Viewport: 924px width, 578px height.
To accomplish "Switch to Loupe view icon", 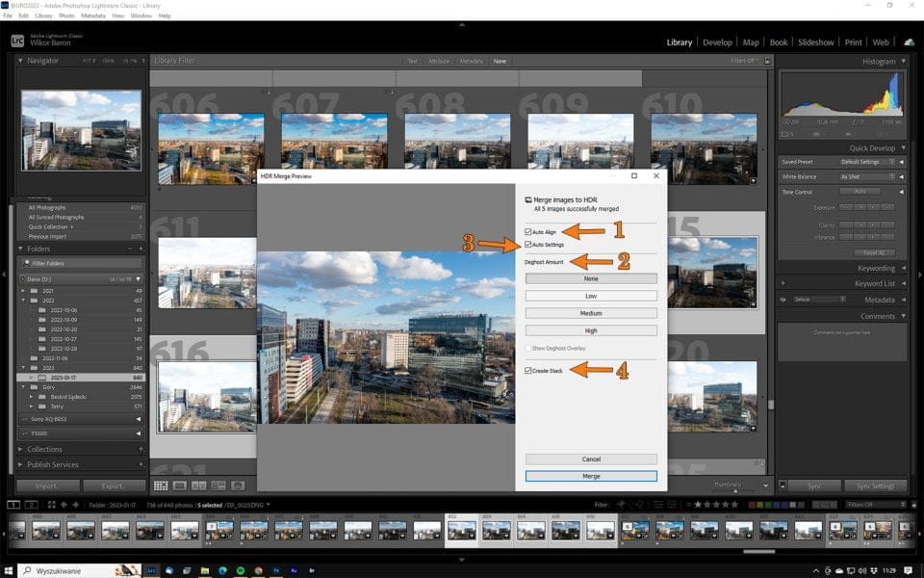I will [x=179, y=485].
